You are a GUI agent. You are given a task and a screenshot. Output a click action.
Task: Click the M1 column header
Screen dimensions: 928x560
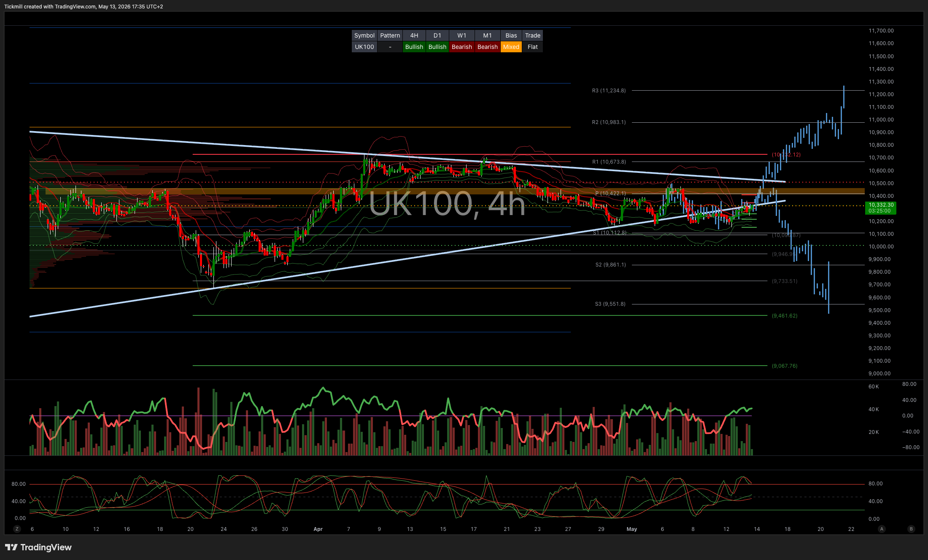tap(488, 35)
